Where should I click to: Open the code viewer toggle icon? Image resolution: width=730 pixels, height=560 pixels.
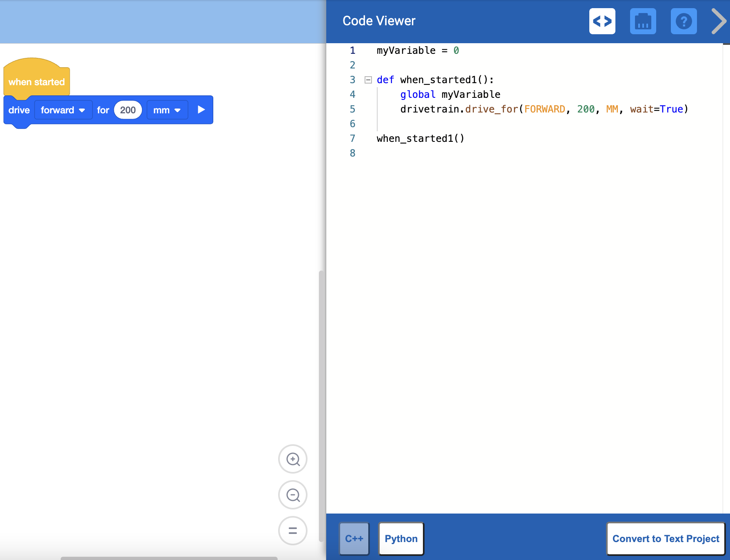click(x=602, y=21)
